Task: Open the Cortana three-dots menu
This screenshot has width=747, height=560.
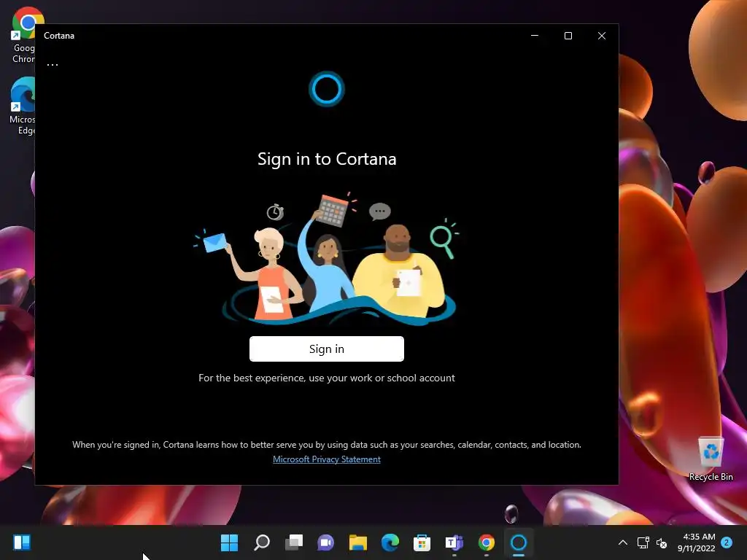Action: click(x=53, y=65)
